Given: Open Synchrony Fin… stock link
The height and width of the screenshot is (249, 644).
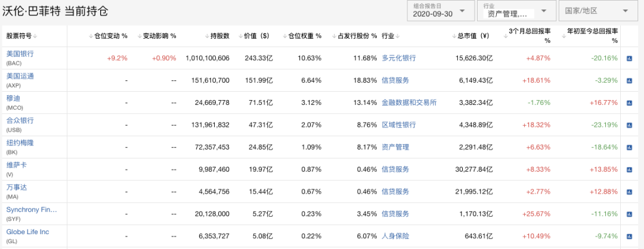Looking at the screenshot, I should [x=32, y=209].
